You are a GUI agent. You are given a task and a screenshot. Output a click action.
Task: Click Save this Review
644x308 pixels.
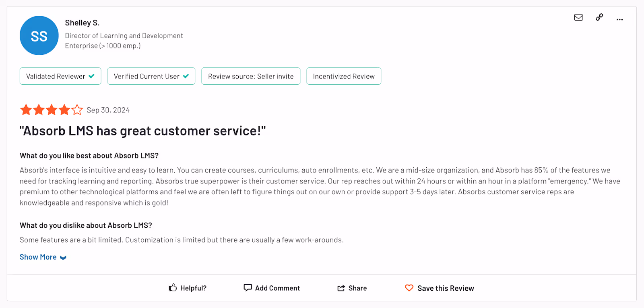(440, 288)
